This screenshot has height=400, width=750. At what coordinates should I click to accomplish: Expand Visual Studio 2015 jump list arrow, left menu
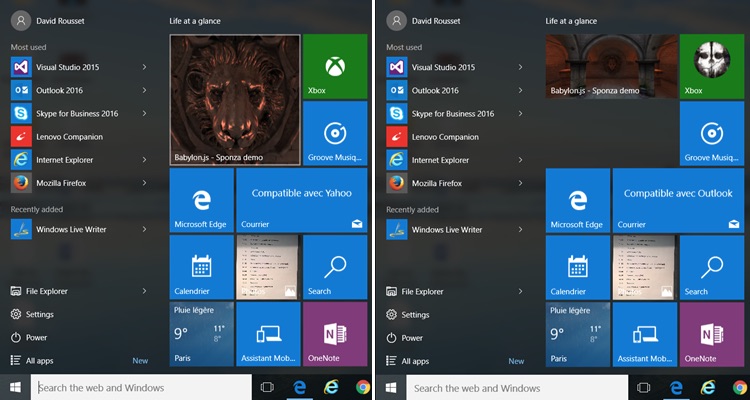(x=145, y=67)
